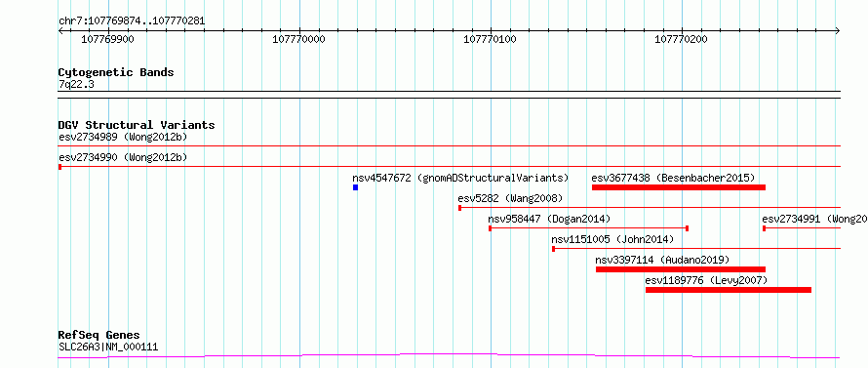The height and width of the screenshot is (368, 868).
Task: Click the red line of variant nsv958447
Action: pyautogui.click(x=588, y=228)
